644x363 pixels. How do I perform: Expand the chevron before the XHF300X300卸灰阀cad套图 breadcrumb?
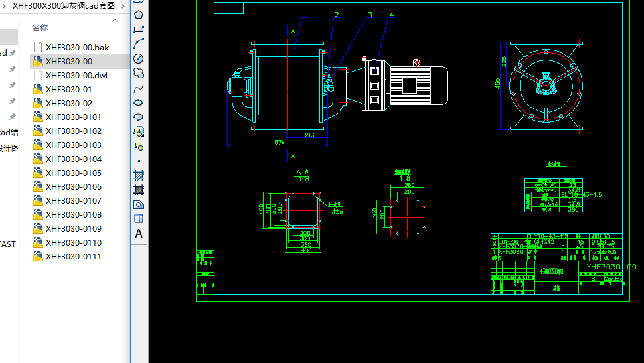coord(4,6)
